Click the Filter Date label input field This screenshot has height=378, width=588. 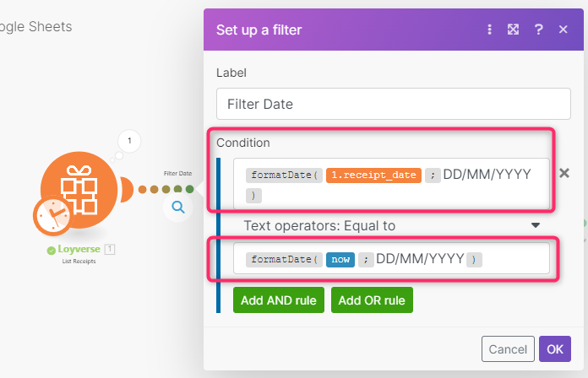[394, 105]
